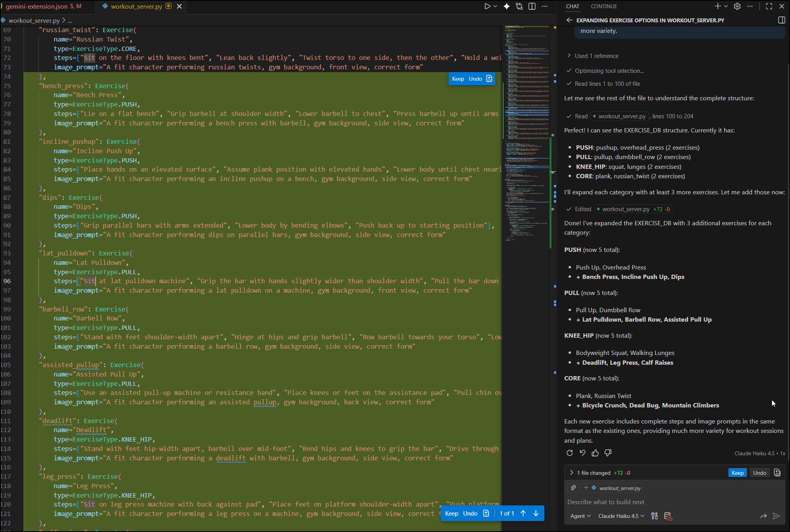Image resolution: width=790 pixels, height=532 pixels.
Task: Click Keep in the file changed bar
Action: tap(737, 473)
